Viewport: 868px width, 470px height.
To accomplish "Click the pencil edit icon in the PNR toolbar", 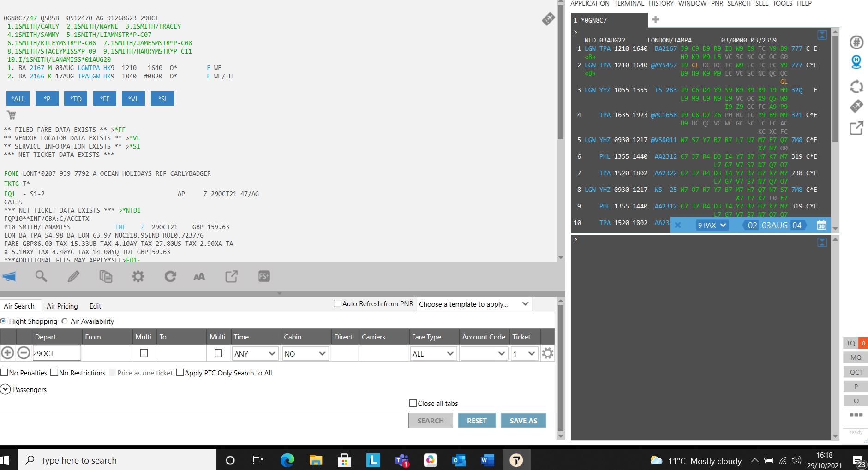I will click(73, 276).
